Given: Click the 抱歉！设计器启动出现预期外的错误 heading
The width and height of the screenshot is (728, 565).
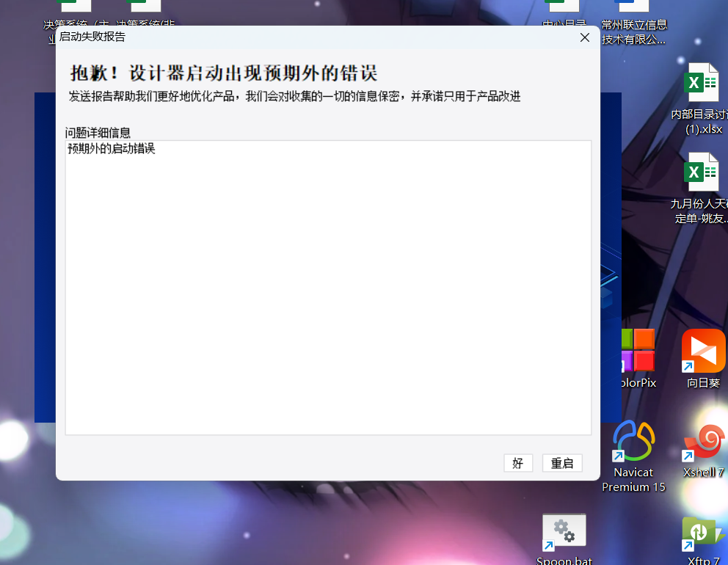Looking at the screenshot, I should click(224, 73).
